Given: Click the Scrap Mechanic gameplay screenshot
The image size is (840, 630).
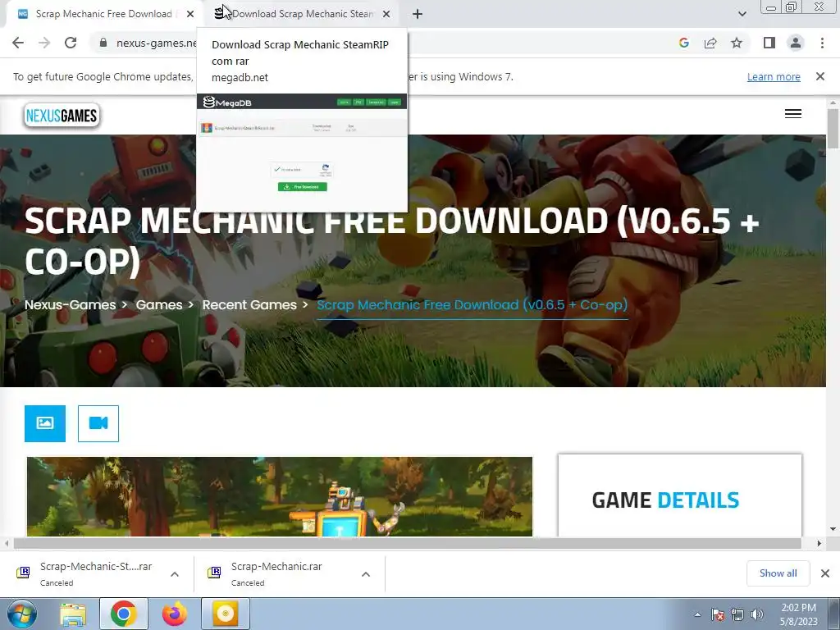Looking at the screenshot, I should coord(280,496).
